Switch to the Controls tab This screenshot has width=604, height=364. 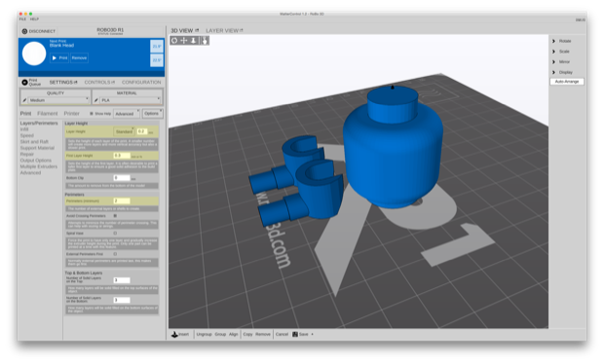click(x=97, y=83)
